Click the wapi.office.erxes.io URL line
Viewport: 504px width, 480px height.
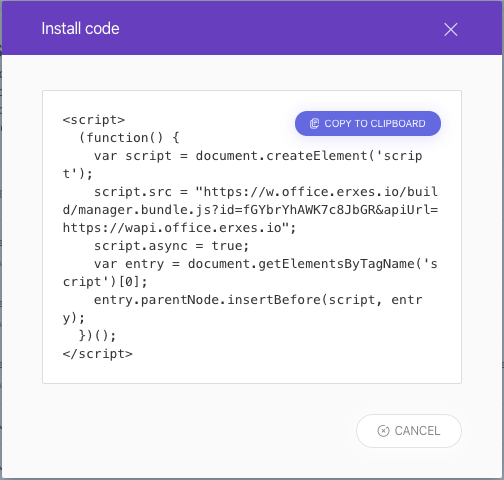(179, 228)
